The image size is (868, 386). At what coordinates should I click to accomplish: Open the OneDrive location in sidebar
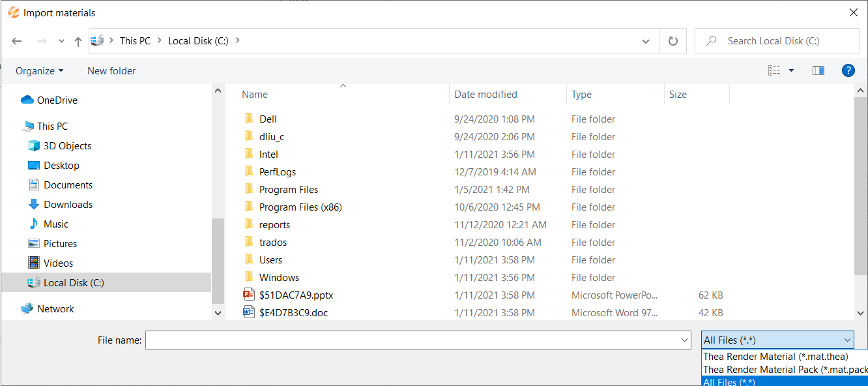tap(57, 100)
